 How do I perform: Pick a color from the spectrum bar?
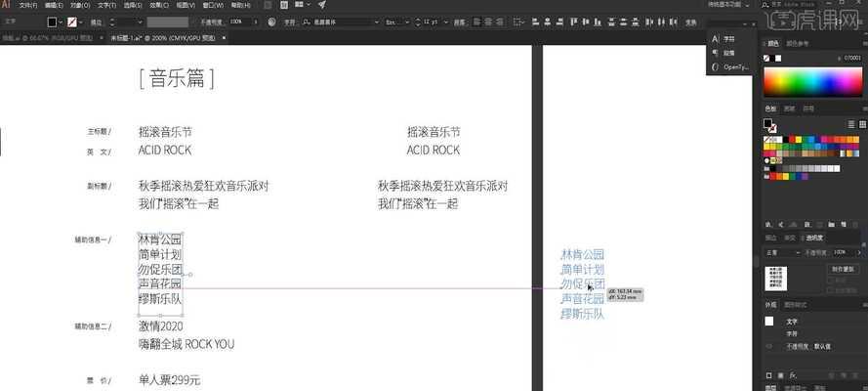812,82
